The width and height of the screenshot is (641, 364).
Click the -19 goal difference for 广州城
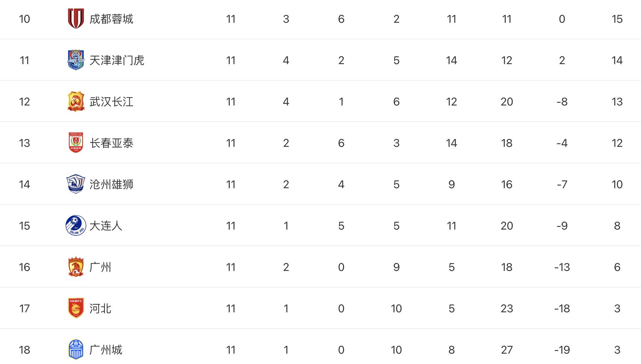[562, 350]
